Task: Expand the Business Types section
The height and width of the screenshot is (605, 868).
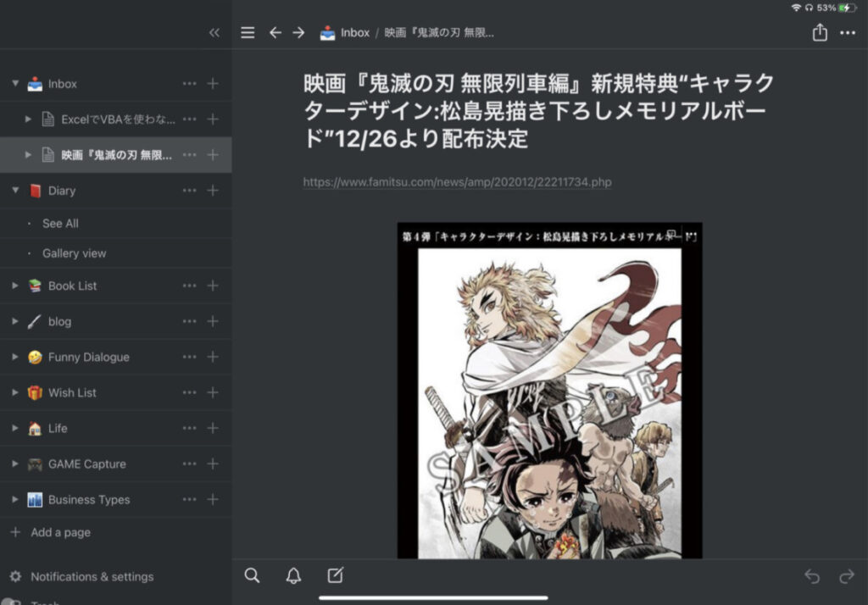Action: [x=15, y=499]
